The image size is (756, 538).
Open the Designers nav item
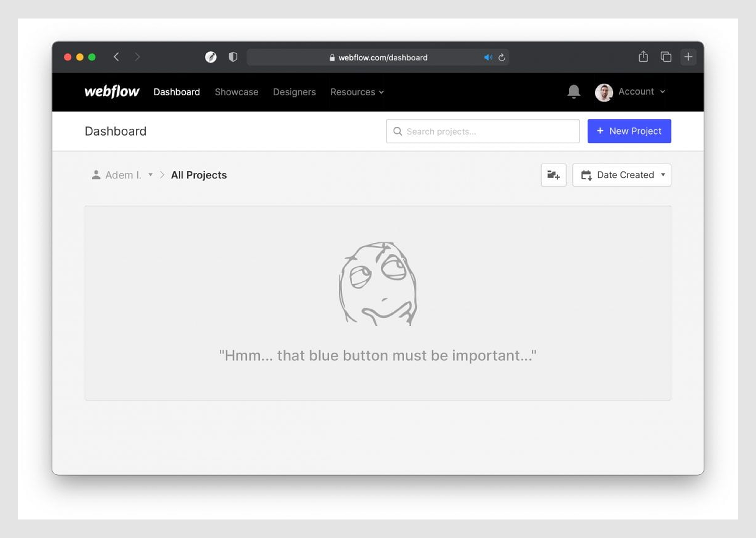pyautogui.click(x=294, y=92)
